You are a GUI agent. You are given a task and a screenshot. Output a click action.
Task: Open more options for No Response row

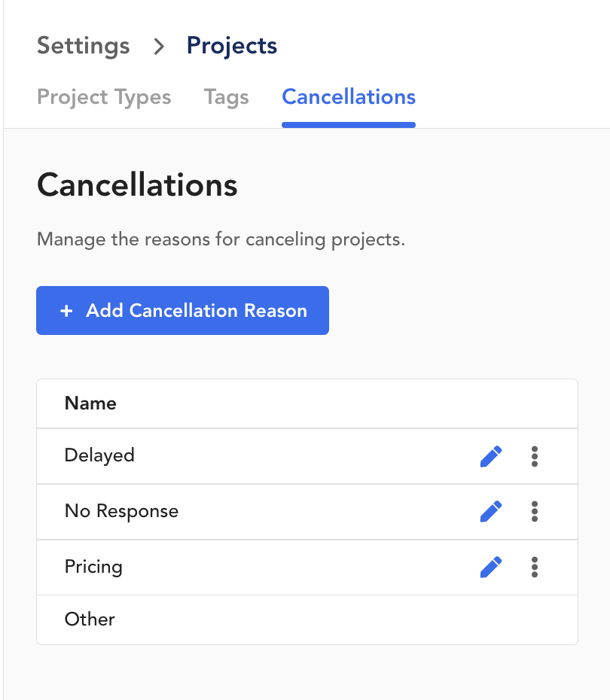535,512
